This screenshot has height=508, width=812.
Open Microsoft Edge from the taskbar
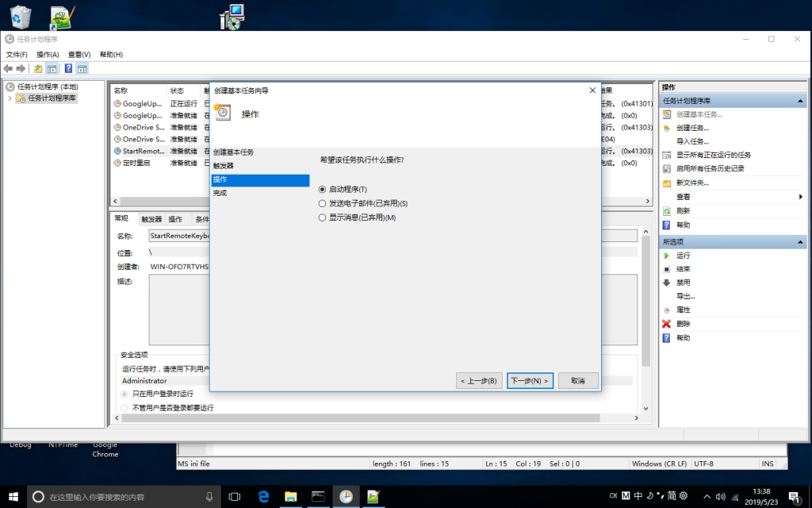point(264,496)
